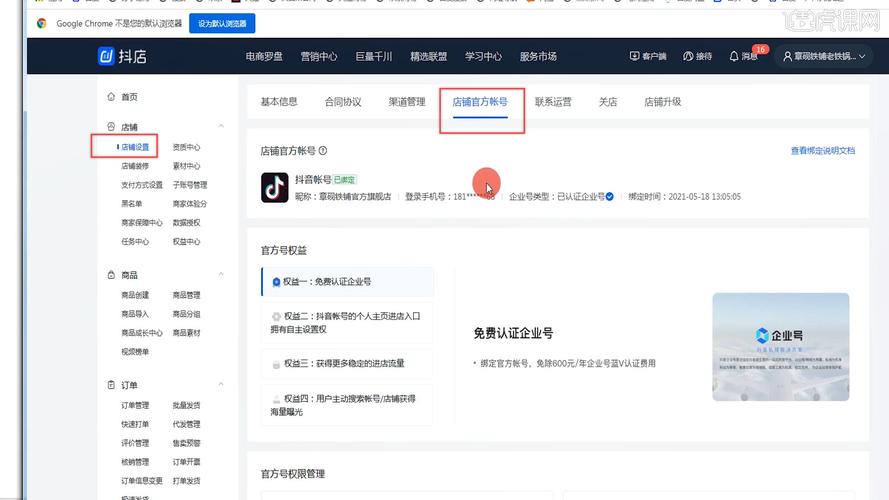The height and width of the screenshot is (500, 889).
Task: Click the help icon beside 店铺官方帐号
Action: 323,150
